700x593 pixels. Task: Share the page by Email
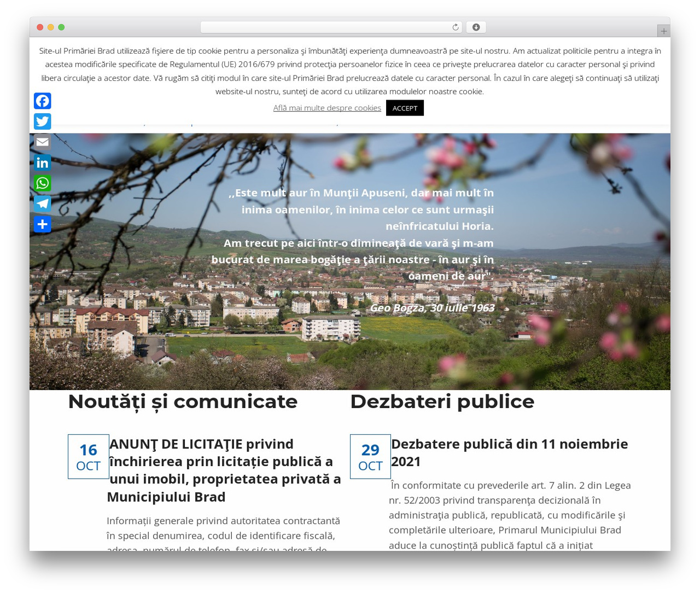pyautogui.click(x=42, y=142)
